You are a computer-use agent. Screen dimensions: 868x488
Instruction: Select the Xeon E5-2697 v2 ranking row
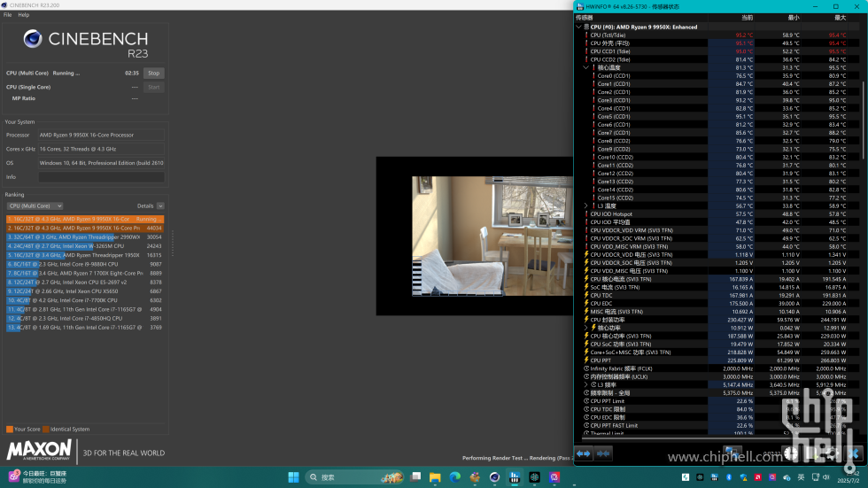[x=85, y=283]
